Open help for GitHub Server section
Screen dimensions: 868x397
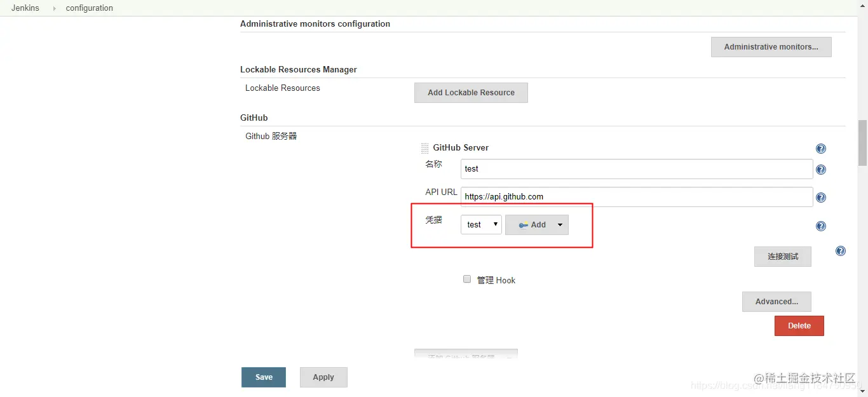820,149
